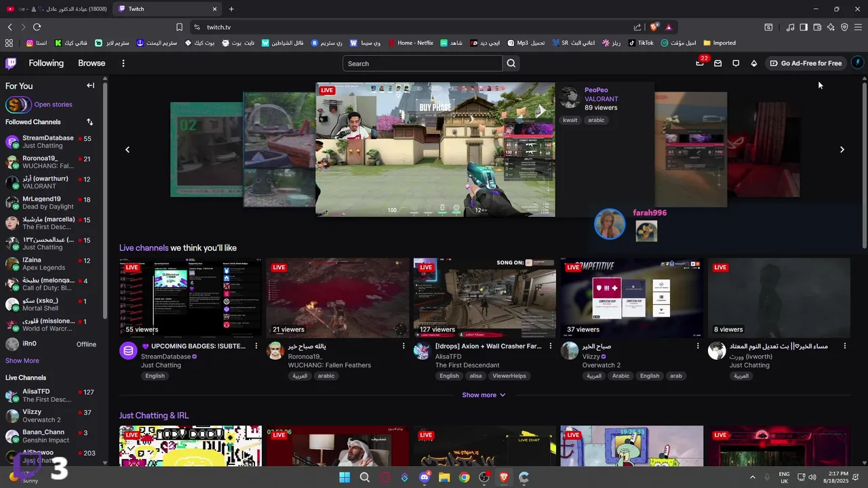The height and width of the screenshot is (488, 868).
Task: Open options for AlisaTFD stream card
Action: click(x=551, y=346)
